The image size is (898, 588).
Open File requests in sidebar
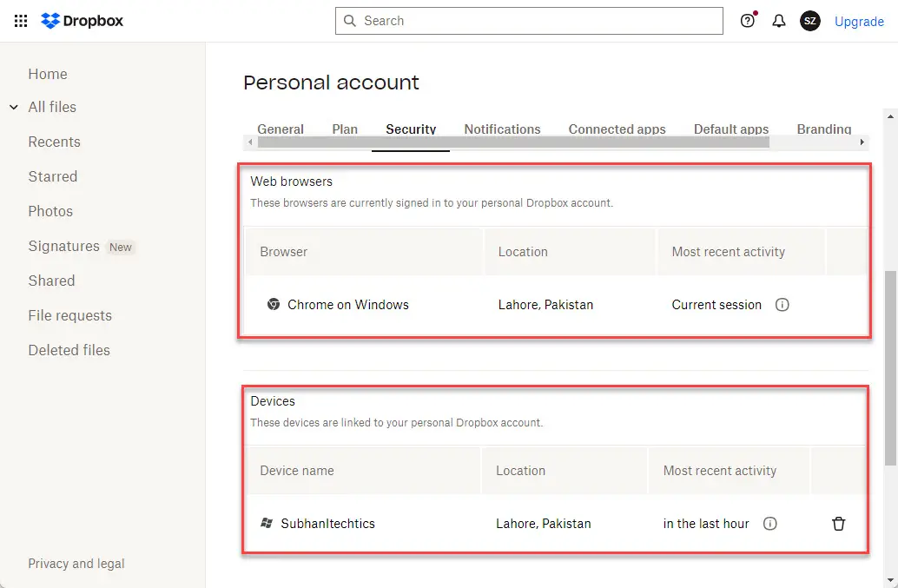pyautogui.click(x=69, y=315)
